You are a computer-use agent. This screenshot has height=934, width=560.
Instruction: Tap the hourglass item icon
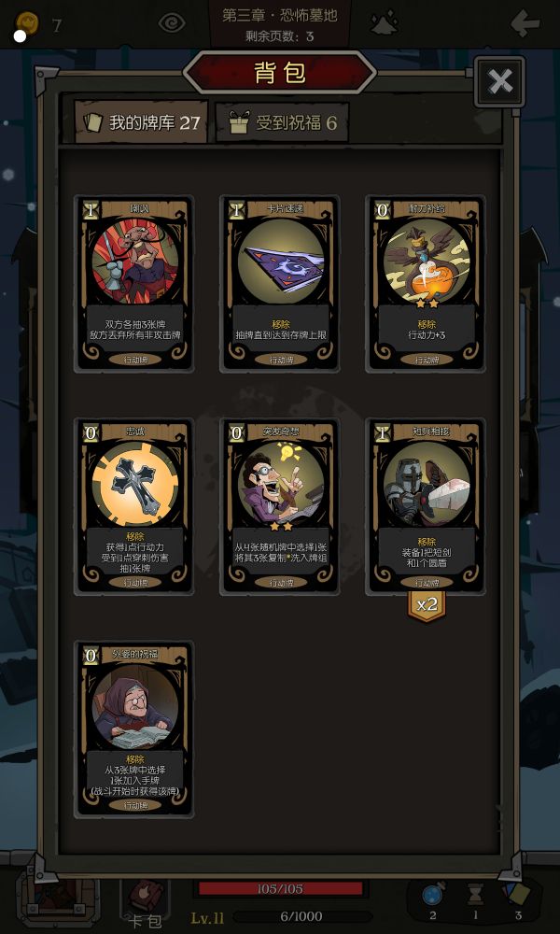[x=475, y=895]
